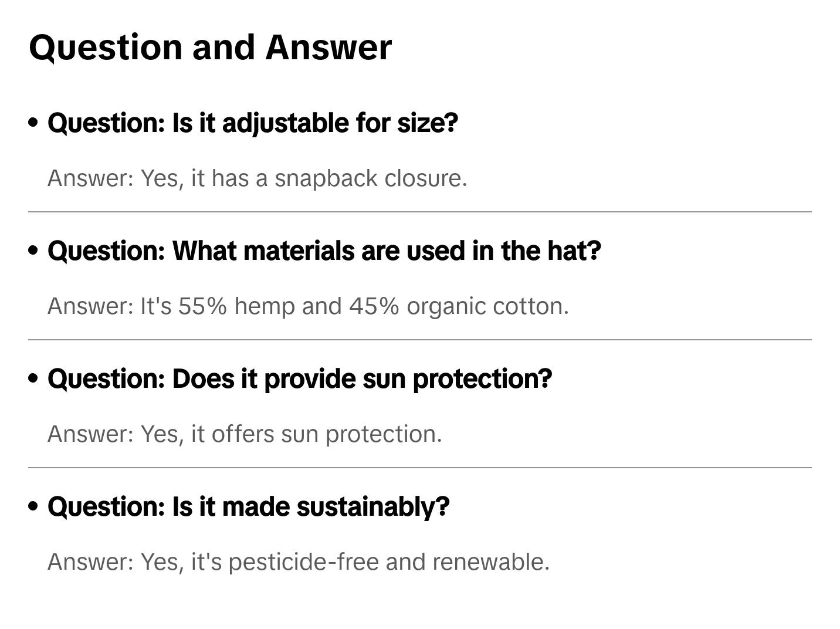This screenshot has width=840, height=629.
Task: Click the bullet before the sustainability question
Action: (x=33, y=506)
